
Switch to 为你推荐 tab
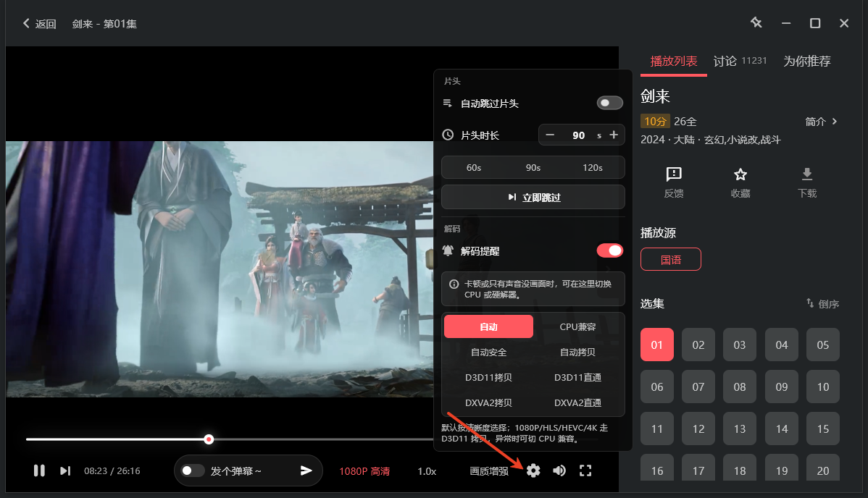[x=807, y=61]
